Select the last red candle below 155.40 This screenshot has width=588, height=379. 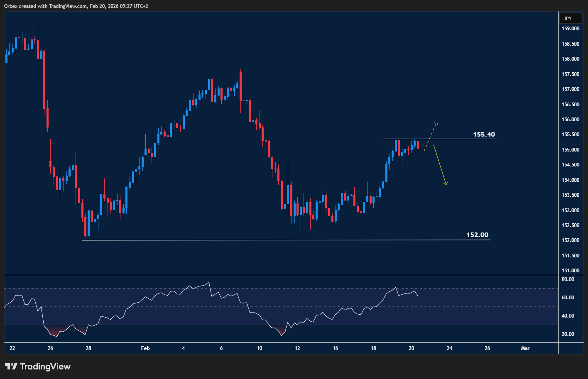tap(418, 144)
